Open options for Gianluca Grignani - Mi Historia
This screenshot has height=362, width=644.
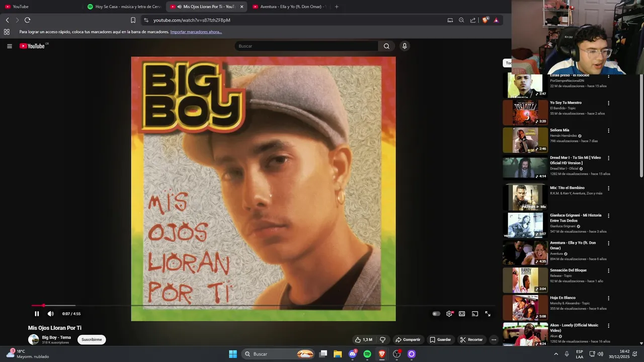(608, 216)
